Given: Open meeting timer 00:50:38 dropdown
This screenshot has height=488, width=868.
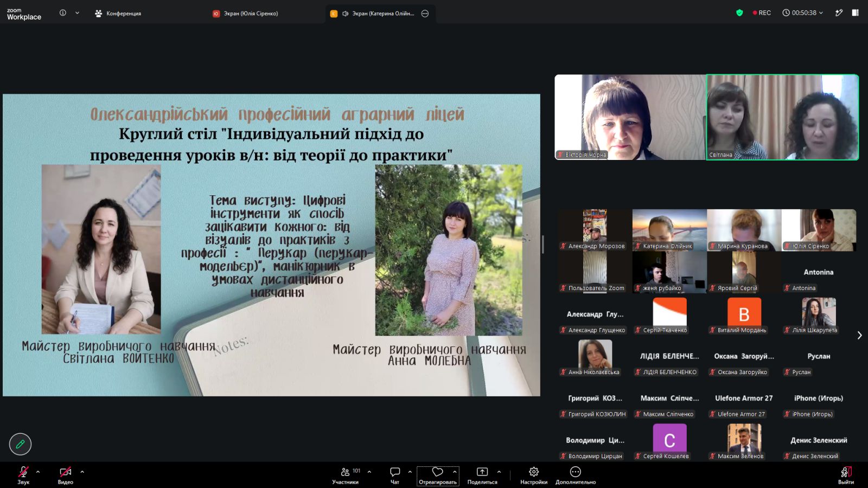Looking at the screenshot, I should [x=802, y=12].
